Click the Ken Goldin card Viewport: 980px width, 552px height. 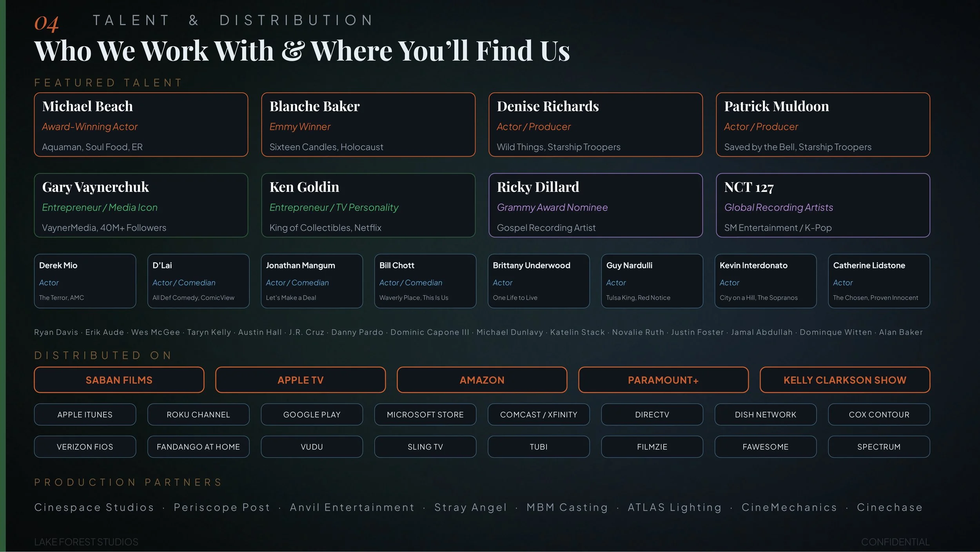coord(368,205)
